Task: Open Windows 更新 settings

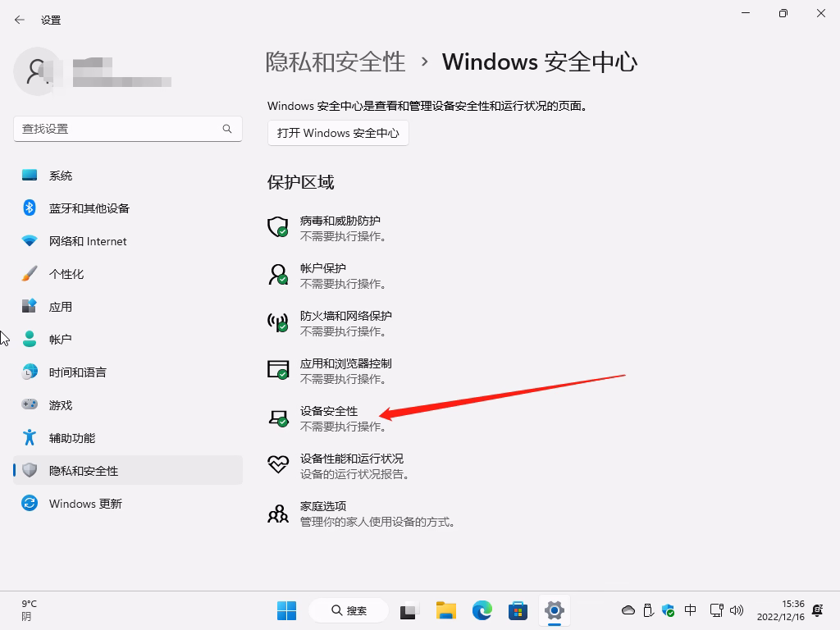Action: click(x=84, y=504)
